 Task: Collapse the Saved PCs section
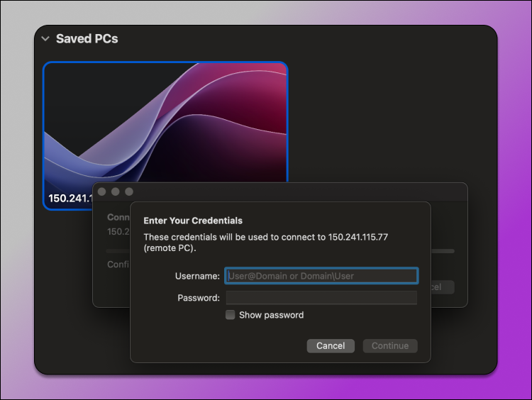(45, 39)
